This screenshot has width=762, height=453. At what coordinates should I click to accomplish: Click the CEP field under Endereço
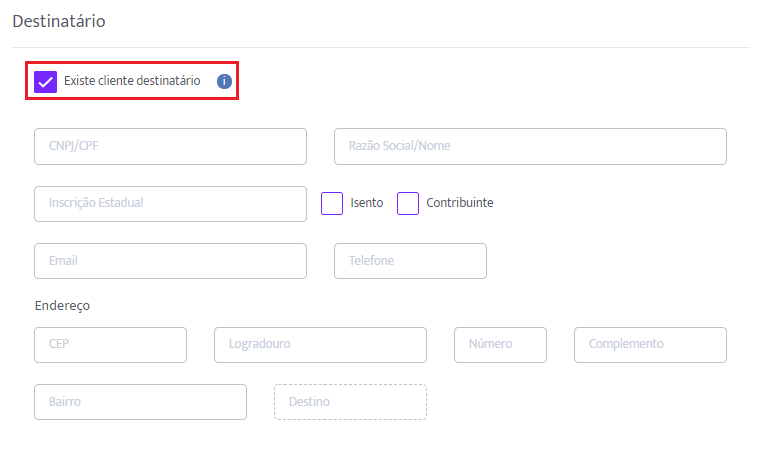[110, 345]
